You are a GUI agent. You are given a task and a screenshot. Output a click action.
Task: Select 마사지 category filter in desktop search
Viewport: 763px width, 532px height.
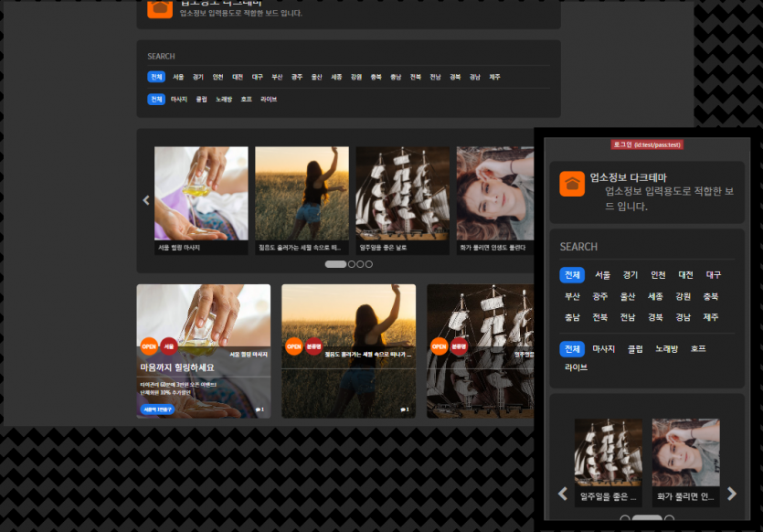point(179,99)
